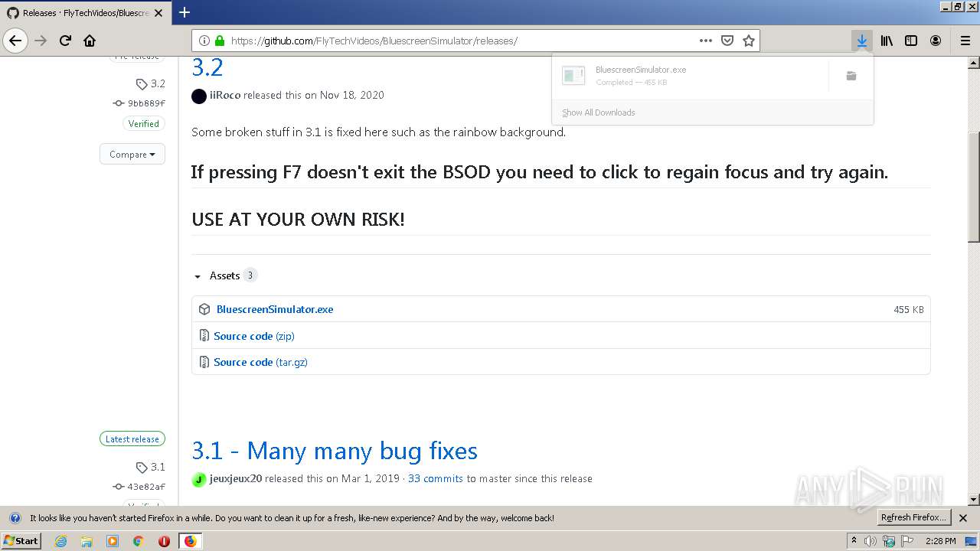Open containing folder for BluescreenSimulator.exe download
The height and width of the screenshot is (551, 980).
(x=851, y=76)
